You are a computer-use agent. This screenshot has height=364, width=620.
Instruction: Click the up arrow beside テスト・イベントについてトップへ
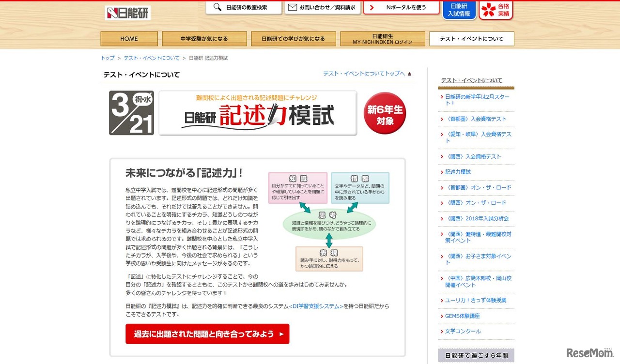tap(409, 73)
